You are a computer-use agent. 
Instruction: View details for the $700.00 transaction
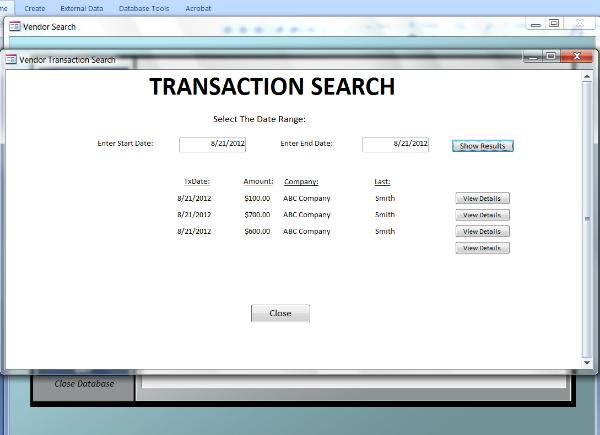pos(482,214)
